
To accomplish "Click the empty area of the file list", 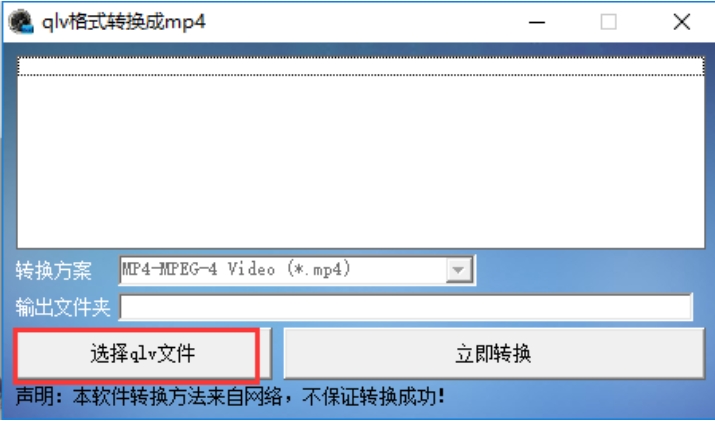I will 361,162.
